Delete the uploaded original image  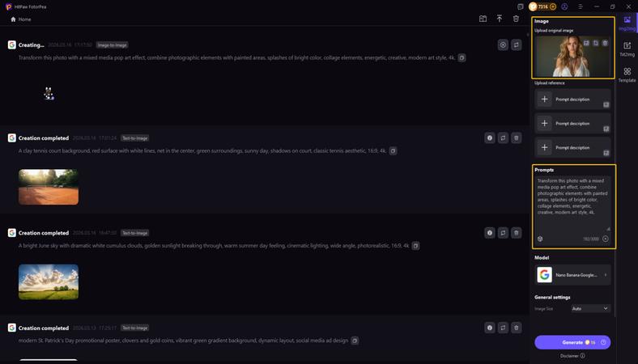click(605, 43)
